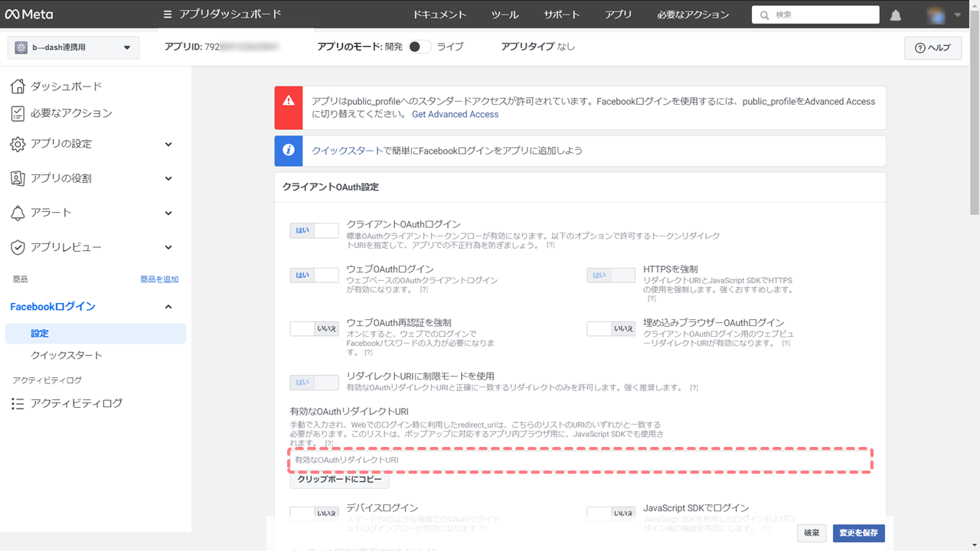This screenshot has height=551, width=980.
Task: Expand the アプリレビュー chevron
Action: [168, 247]
